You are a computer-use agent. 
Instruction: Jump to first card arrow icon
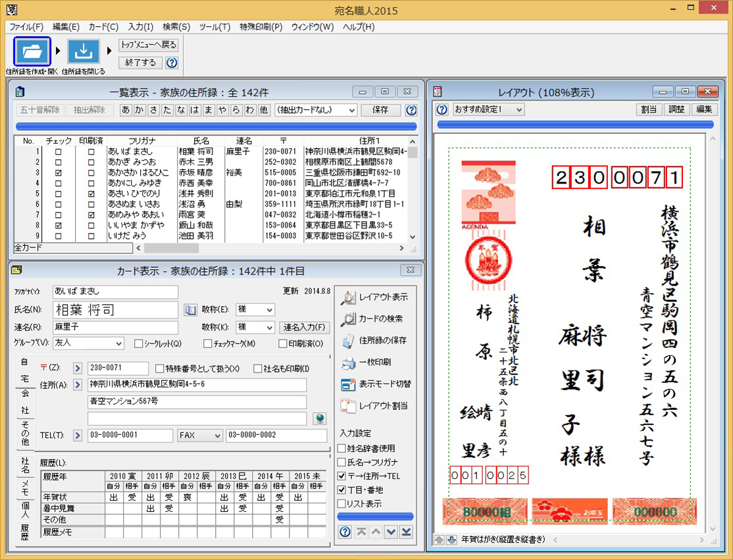coord(361,532)
